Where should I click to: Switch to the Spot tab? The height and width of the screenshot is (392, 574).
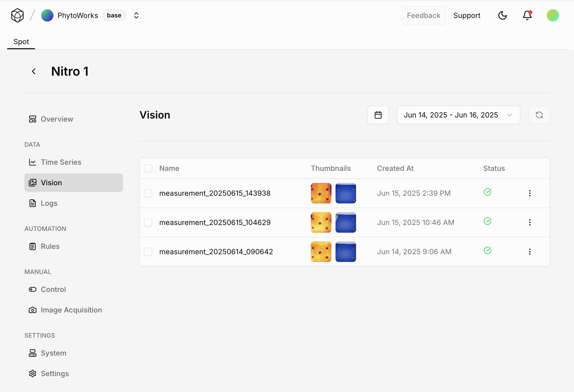click(x=21, y=42)
